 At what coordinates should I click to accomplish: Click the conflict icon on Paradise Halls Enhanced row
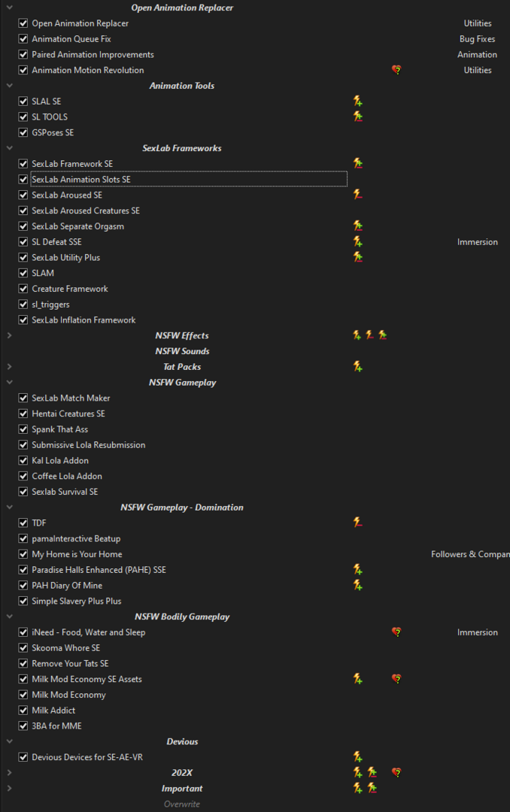[x=357, y=570]
